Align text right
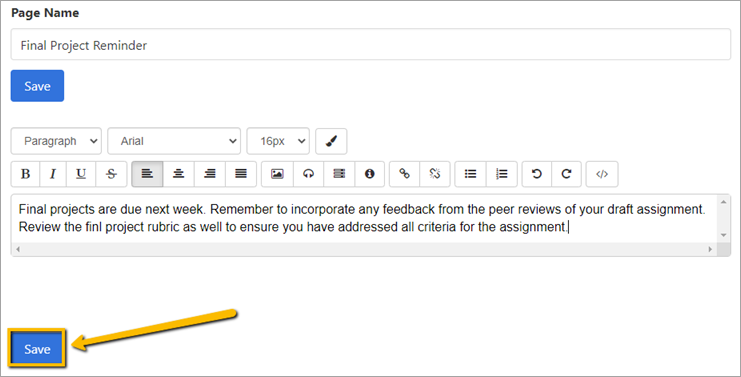The width and height of the screenshot is (741, 377). (209, 174)
